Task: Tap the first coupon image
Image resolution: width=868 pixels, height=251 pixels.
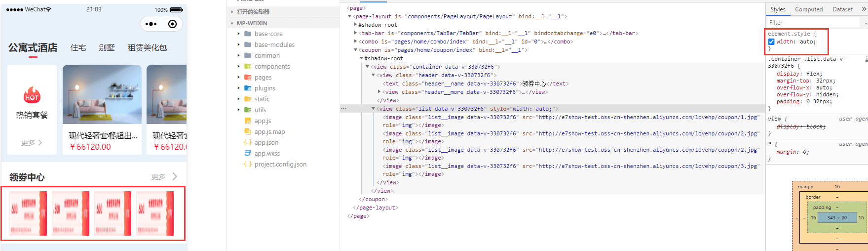Action: [29, 213]
